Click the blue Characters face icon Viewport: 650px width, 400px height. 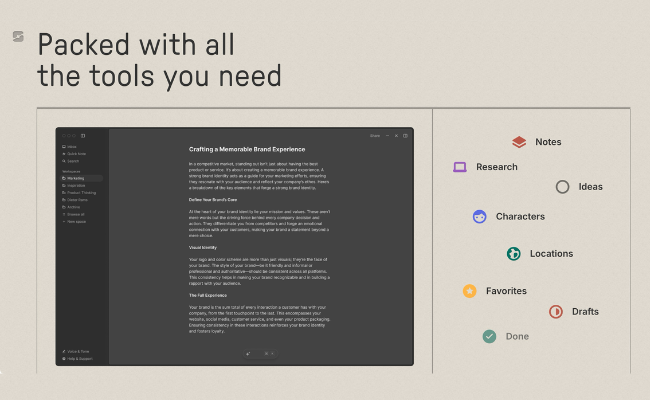click(480, 216)
